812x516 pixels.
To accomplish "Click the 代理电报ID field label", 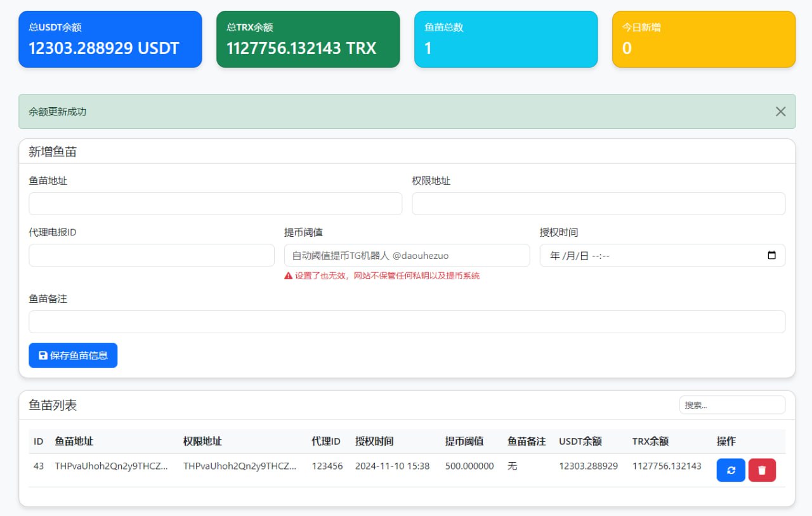I will click(x=53, y=232).
